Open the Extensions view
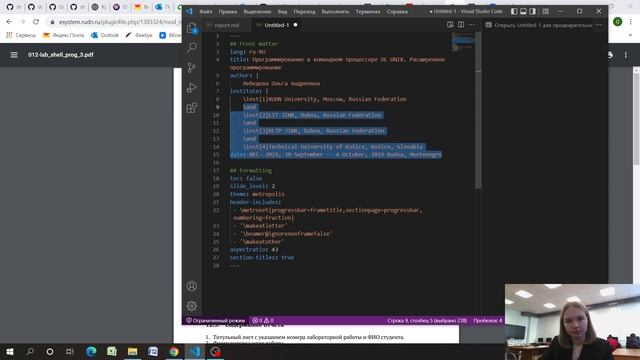This screenshot has height=360, width=640. coord(192,108)
